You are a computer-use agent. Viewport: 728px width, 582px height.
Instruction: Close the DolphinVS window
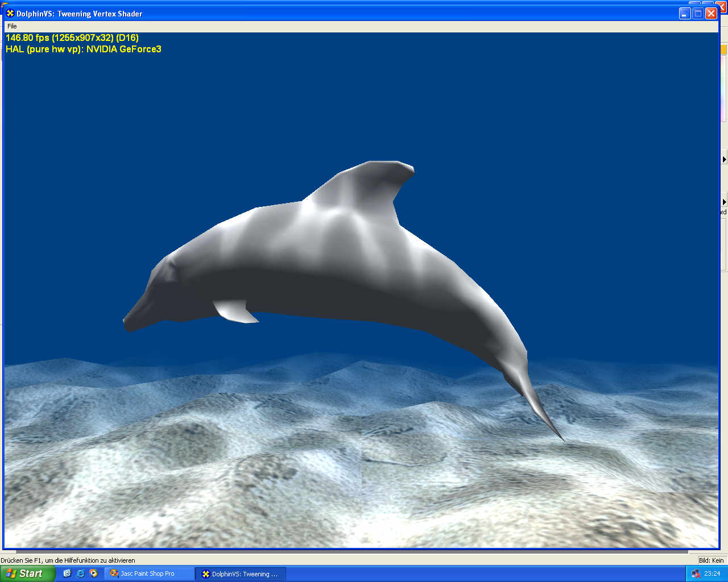click(711, 14)
